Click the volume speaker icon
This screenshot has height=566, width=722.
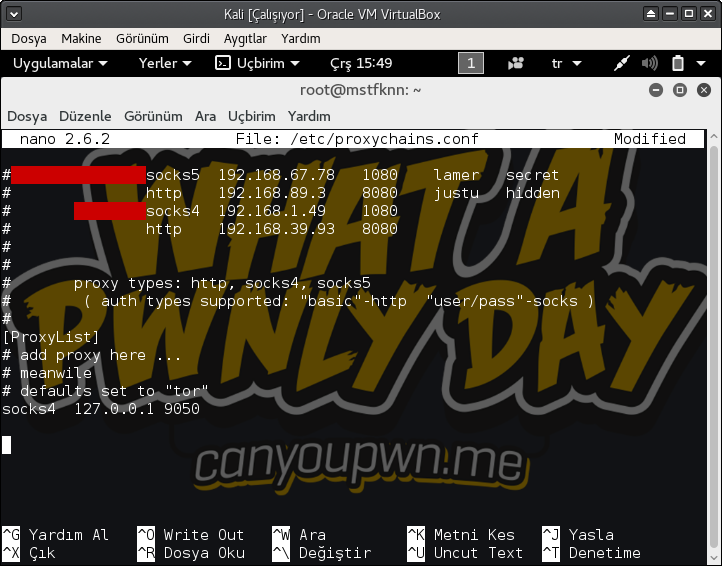click(649, 63)
